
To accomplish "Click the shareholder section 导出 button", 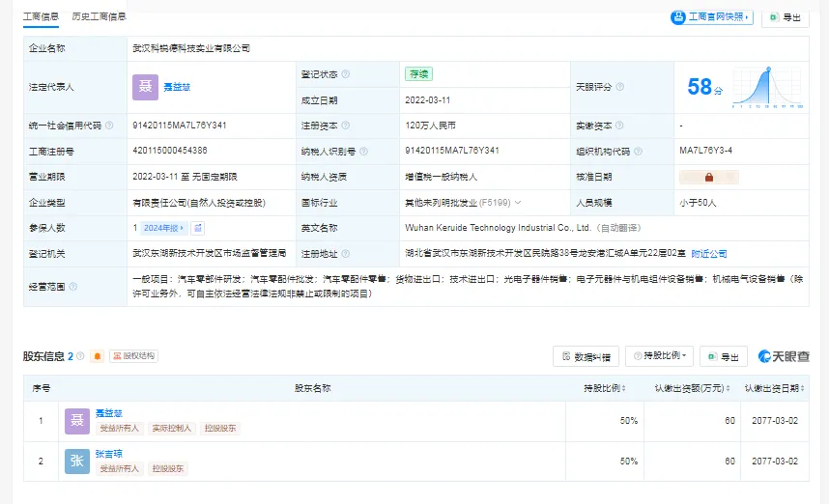I will tap(724, 356).
